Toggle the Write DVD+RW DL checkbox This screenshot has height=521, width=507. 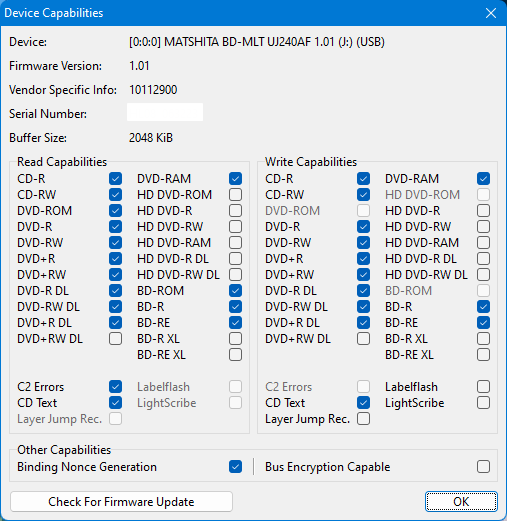pyautogui.click(x=363, y=339)
